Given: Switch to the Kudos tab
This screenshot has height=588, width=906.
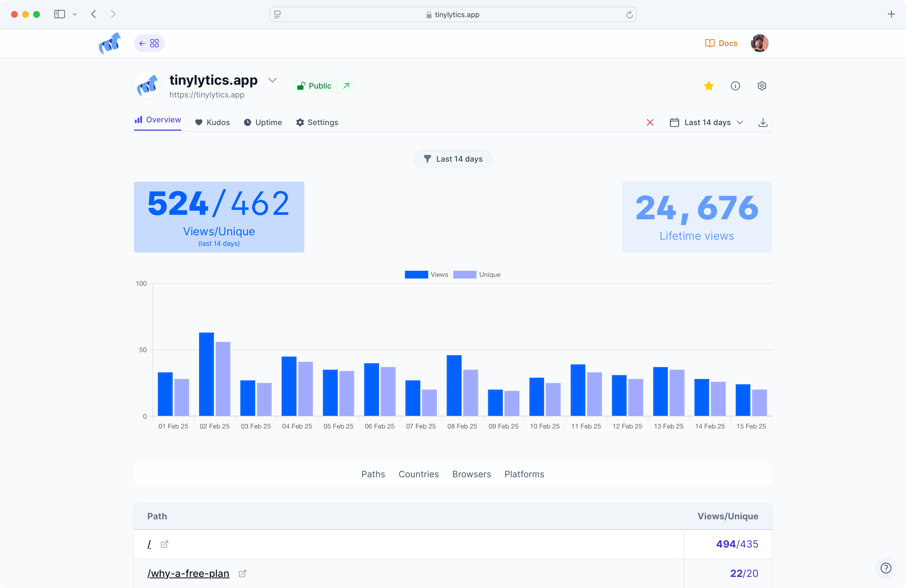Looking at the screenshot, I should tap(212, 123).
